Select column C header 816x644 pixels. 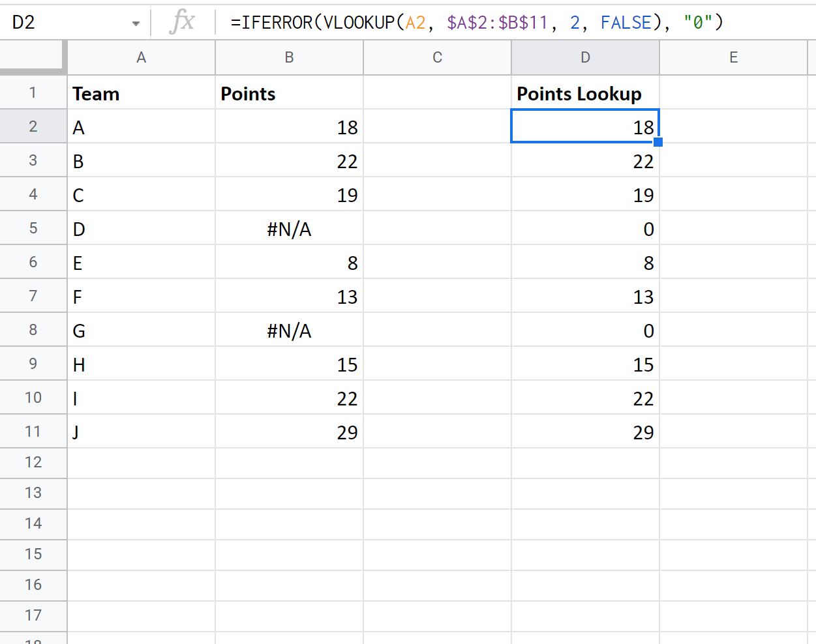coord(437,57)
